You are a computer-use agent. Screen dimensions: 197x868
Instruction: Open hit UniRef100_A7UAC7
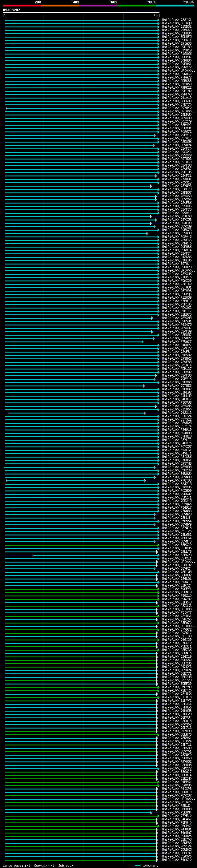click(x=176, y=342)
